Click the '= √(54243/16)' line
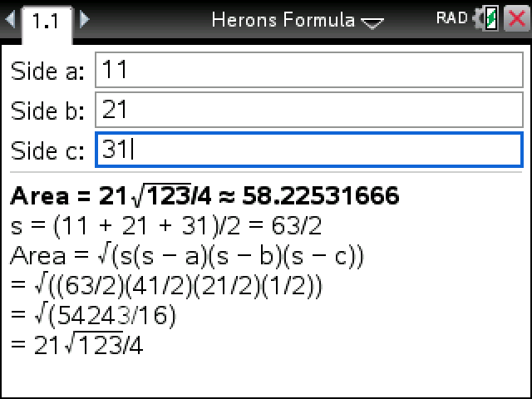 pyautogui.click(x=93, y=316)
